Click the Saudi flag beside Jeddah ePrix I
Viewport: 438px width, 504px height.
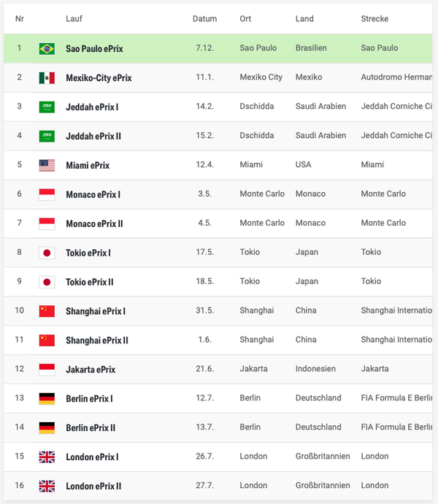click(47, 107)
